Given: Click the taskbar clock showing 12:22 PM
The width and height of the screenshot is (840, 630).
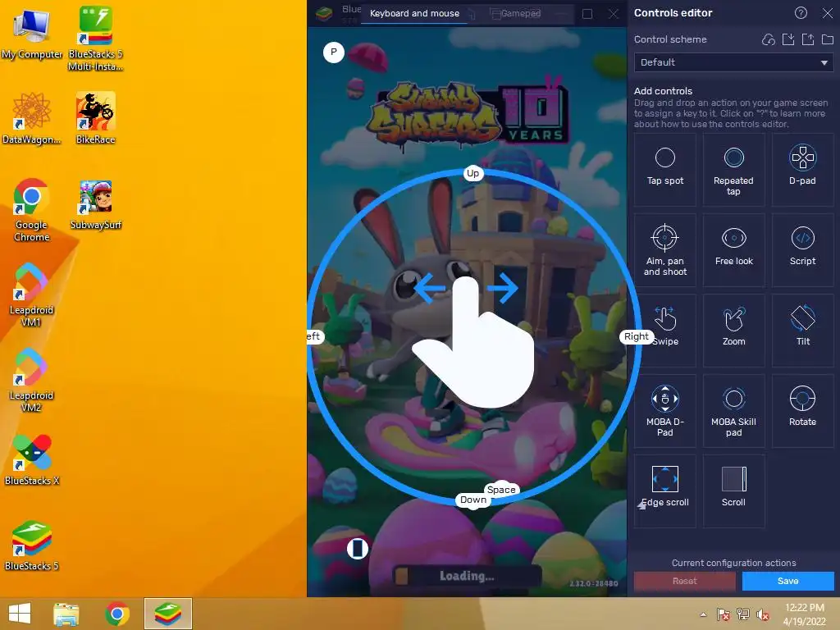Looking at the screenshot, I should tap(804, 614).
